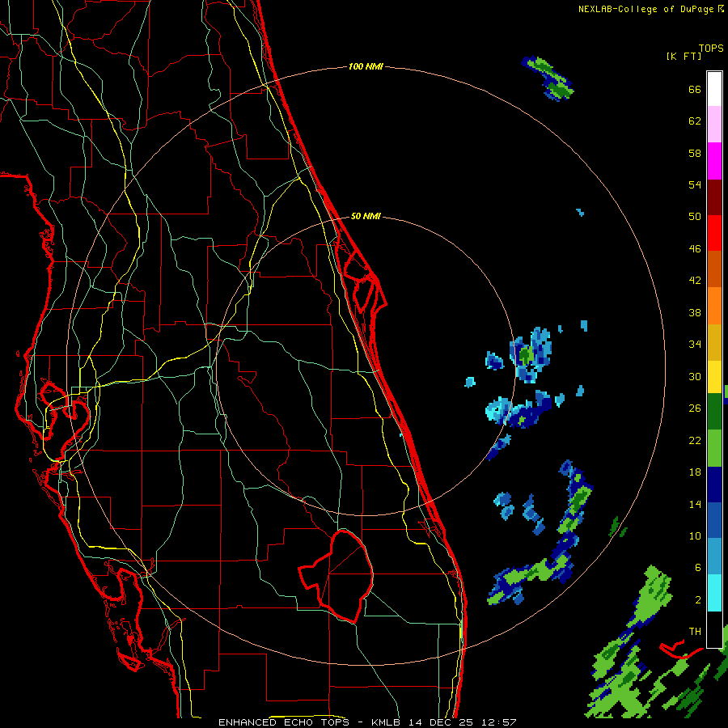Click the '12:57' time stamp

(x=498, y=722)
